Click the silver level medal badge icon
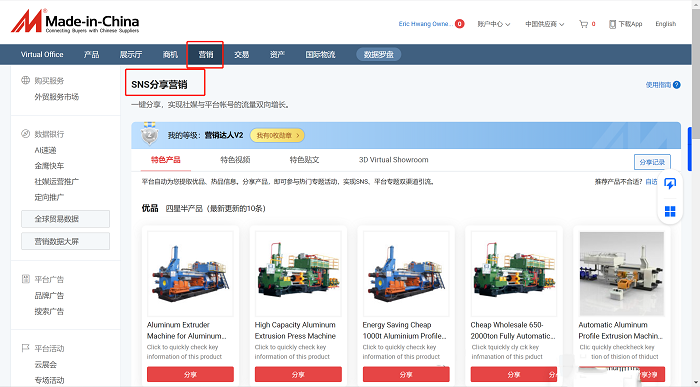The height and width of the screenshot is (387, 700). coord(150,134)
